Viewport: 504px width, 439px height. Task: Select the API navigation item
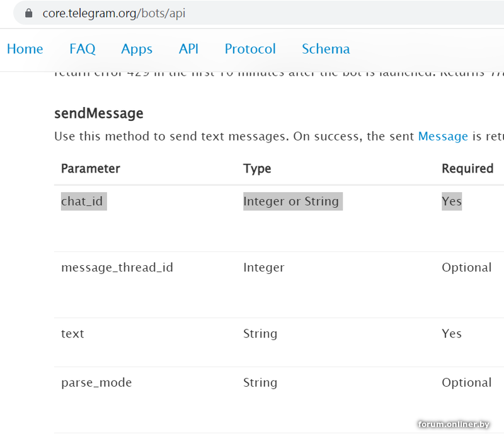click(x=188, y=49)
